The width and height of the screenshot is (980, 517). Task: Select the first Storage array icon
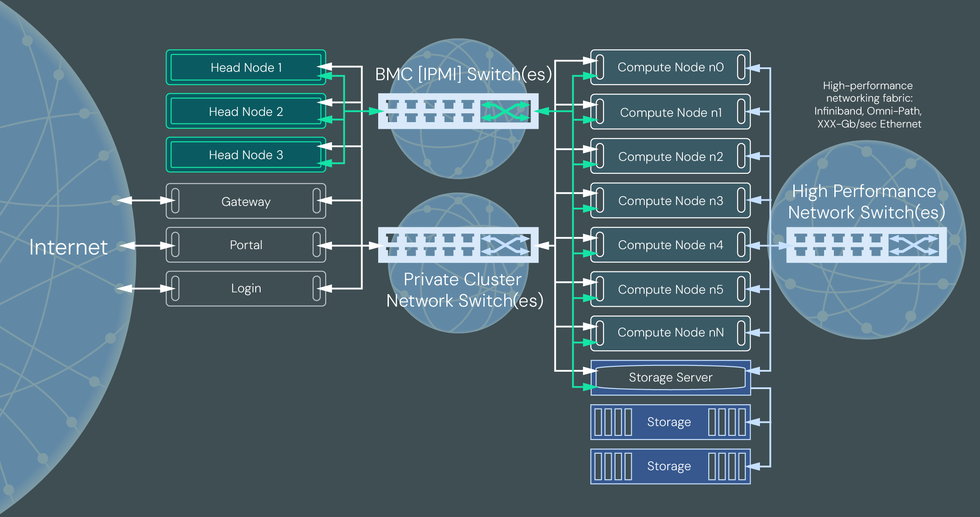[x=670, y=422]
